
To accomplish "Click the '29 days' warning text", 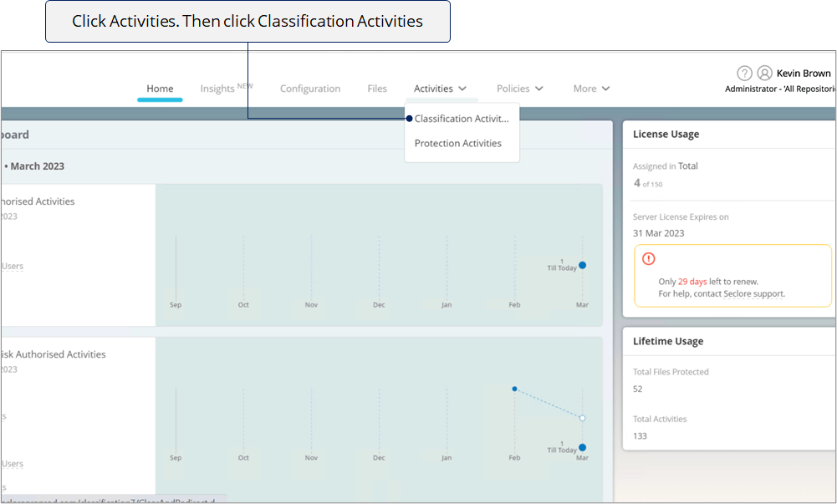I will click(x=692, y=282).
